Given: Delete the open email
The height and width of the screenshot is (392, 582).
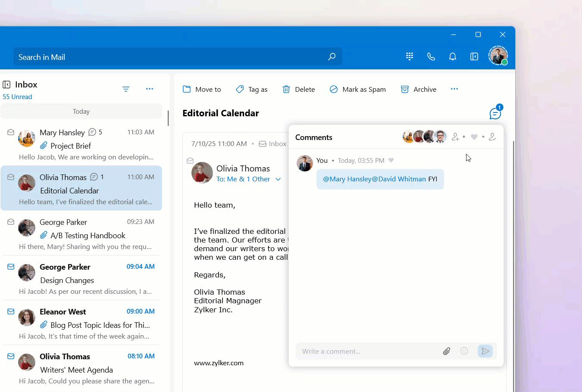Looking at the screenshot, I should (x=298, y=89).
